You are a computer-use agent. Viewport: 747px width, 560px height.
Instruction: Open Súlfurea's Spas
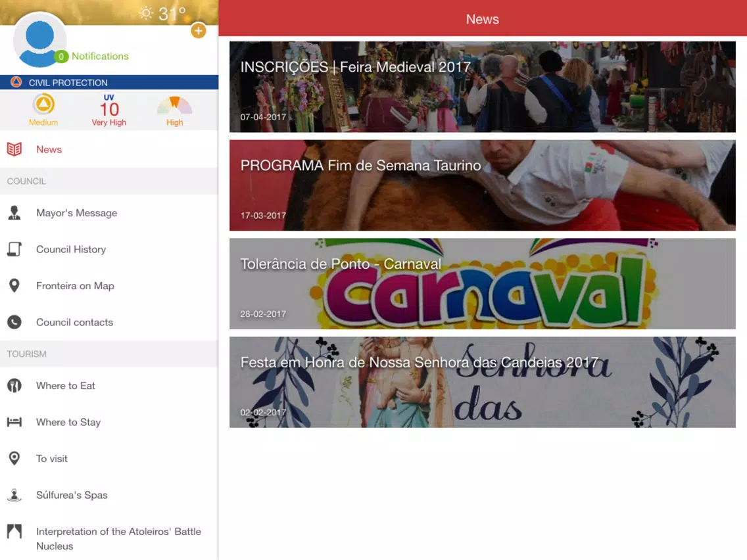coord(109,495)
